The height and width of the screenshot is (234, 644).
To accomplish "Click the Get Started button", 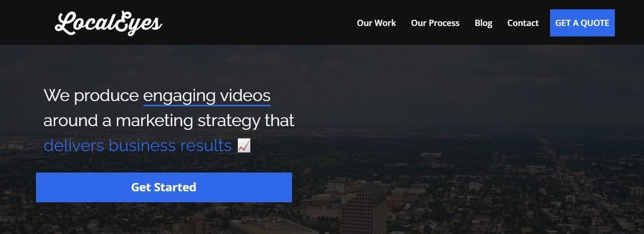I will (164, 187).
